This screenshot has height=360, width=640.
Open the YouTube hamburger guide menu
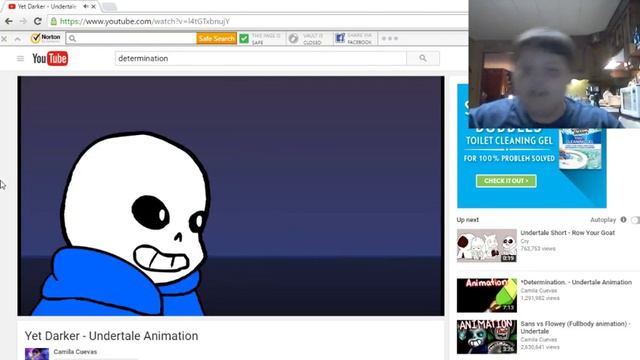(20, 59)
